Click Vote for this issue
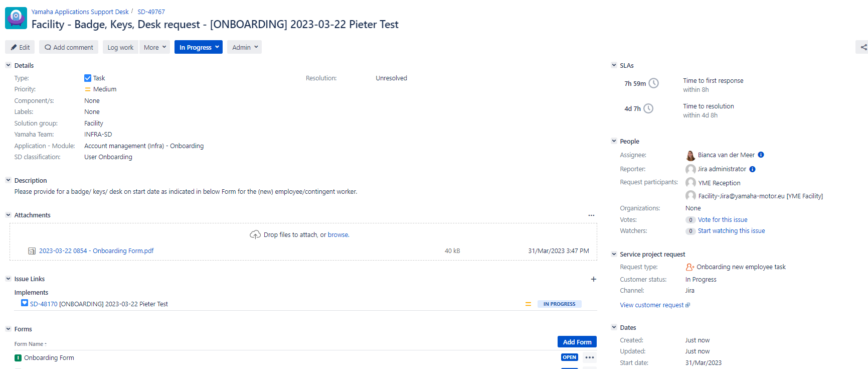 pos(723,220)
